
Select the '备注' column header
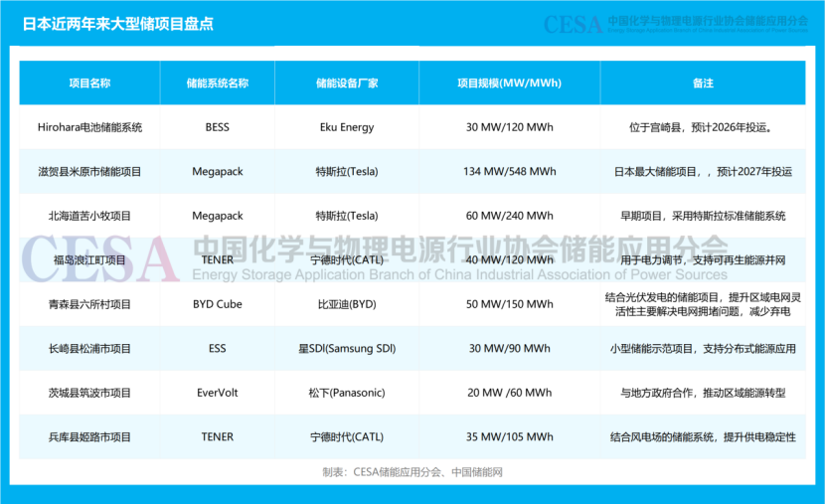pyautogui.click(x=703, y=84)
